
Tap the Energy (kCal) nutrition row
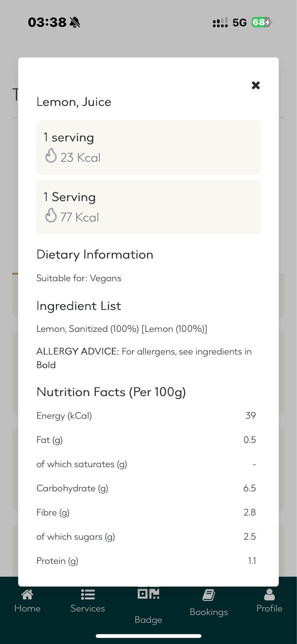(x=146, y=416)
